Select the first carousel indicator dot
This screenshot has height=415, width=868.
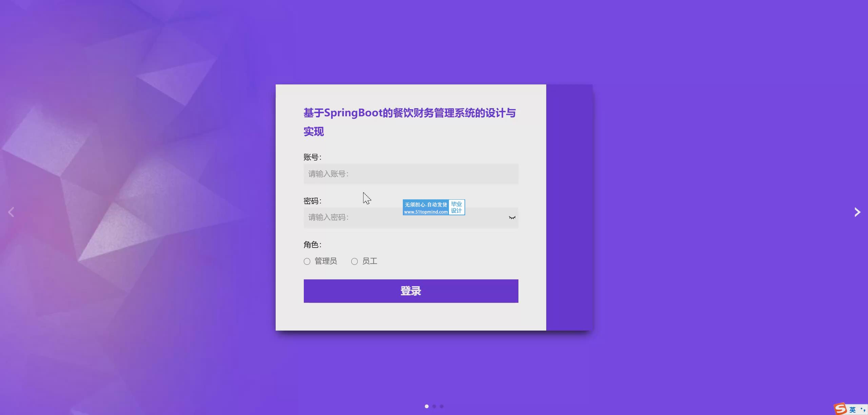427,406
